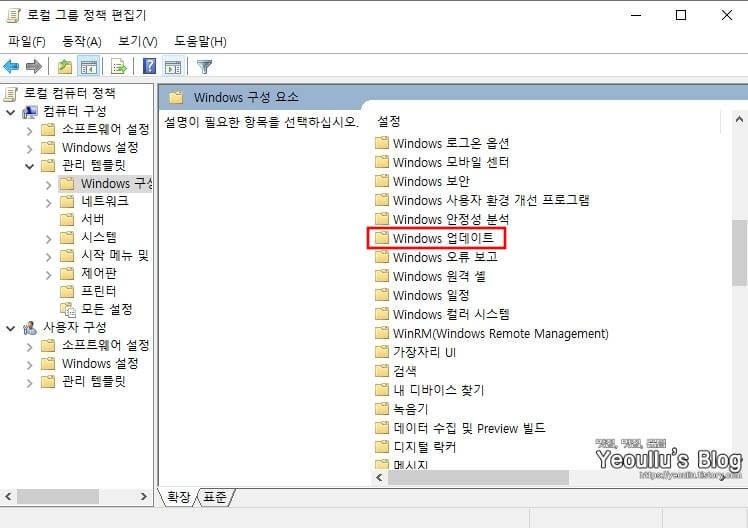
Task: Expand the 네트워크 tree node
Action: 48,202
